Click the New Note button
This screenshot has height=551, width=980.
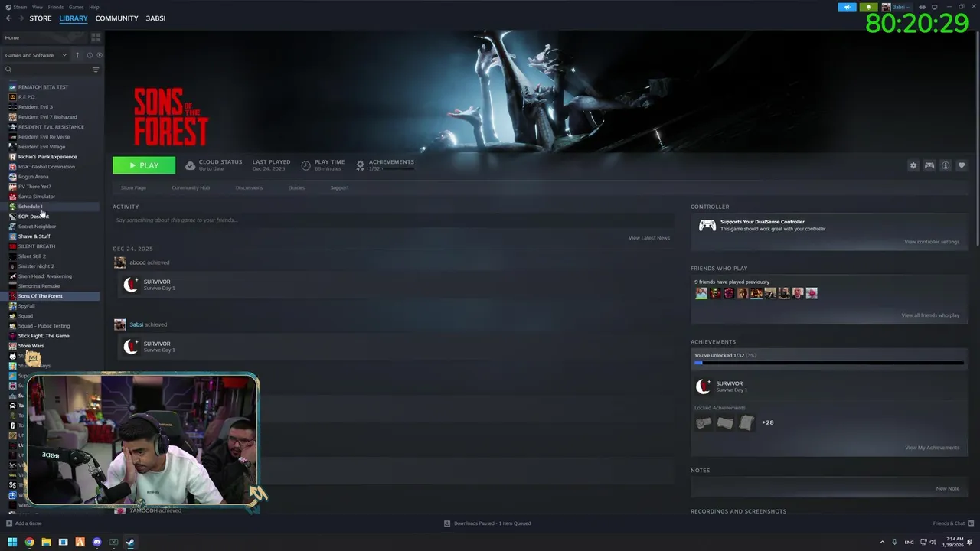(x=947, y=488)
